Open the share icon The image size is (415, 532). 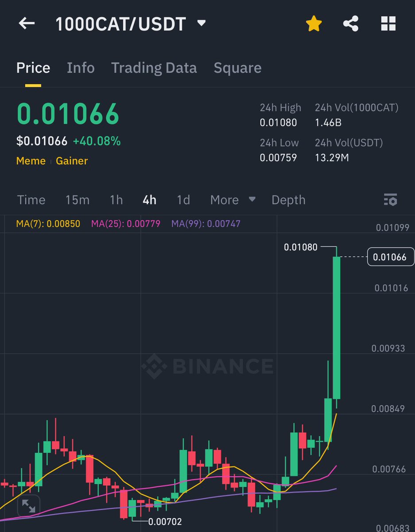[x=351, y=23]
